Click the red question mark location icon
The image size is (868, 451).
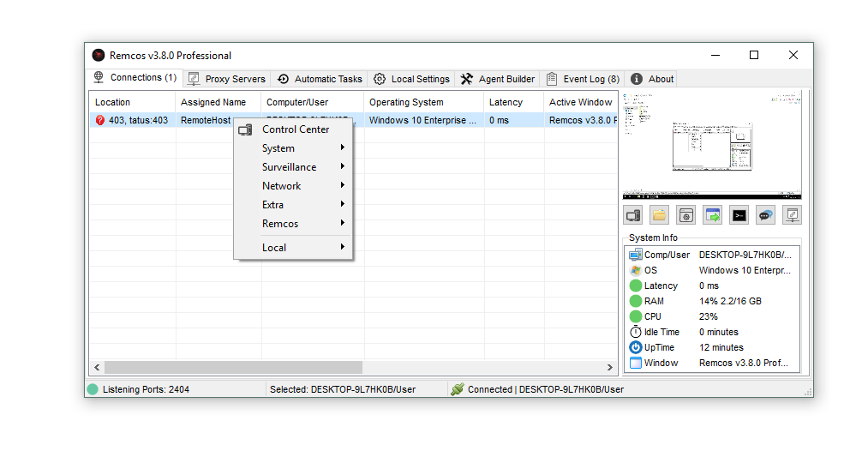[100, 121]
